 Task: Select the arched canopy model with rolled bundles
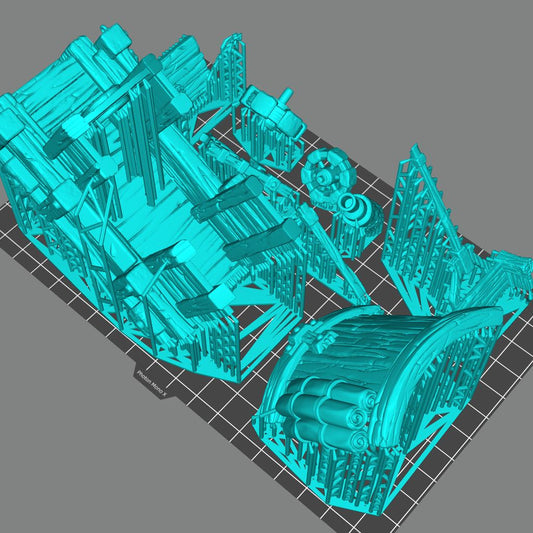pos(377,401)
